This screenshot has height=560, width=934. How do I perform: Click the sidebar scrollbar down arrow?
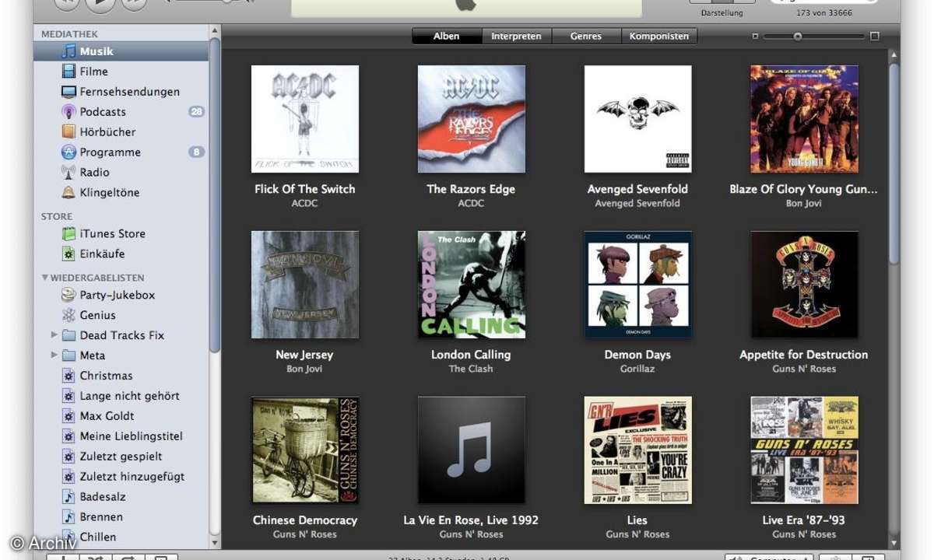click(x=215, y=543)
